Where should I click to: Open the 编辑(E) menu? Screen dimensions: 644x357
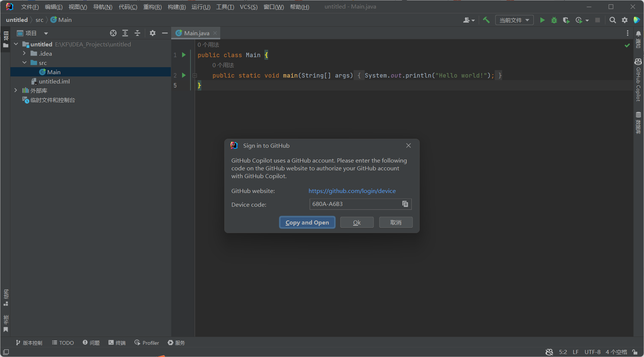[x=53, y=7]
